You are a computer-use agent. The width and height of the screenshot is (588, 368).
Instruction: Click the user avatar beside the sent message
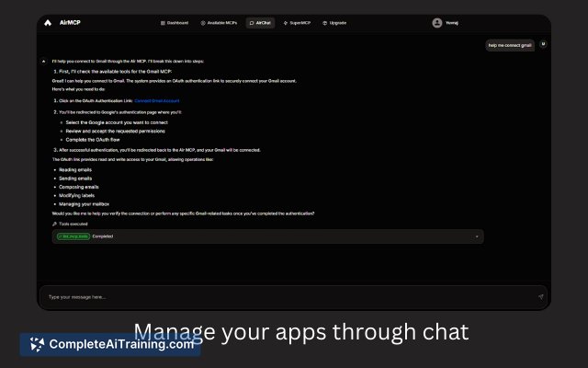543,44
